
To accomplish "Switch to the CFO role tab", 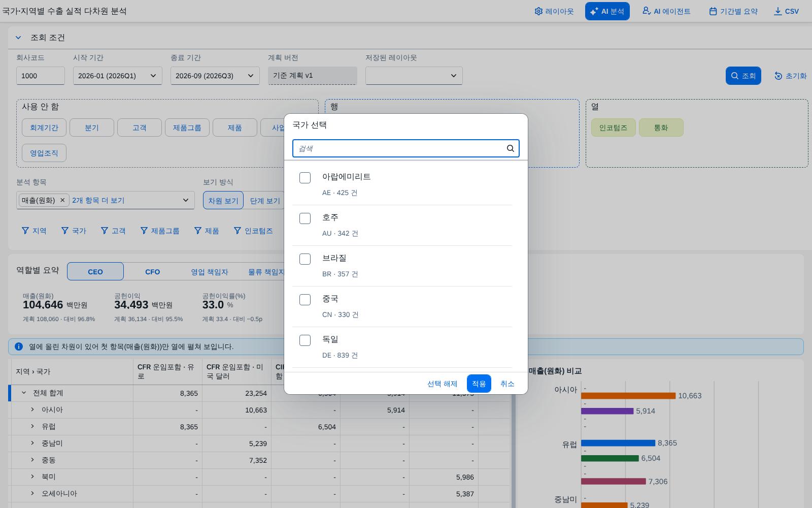I will click(152, 271).
